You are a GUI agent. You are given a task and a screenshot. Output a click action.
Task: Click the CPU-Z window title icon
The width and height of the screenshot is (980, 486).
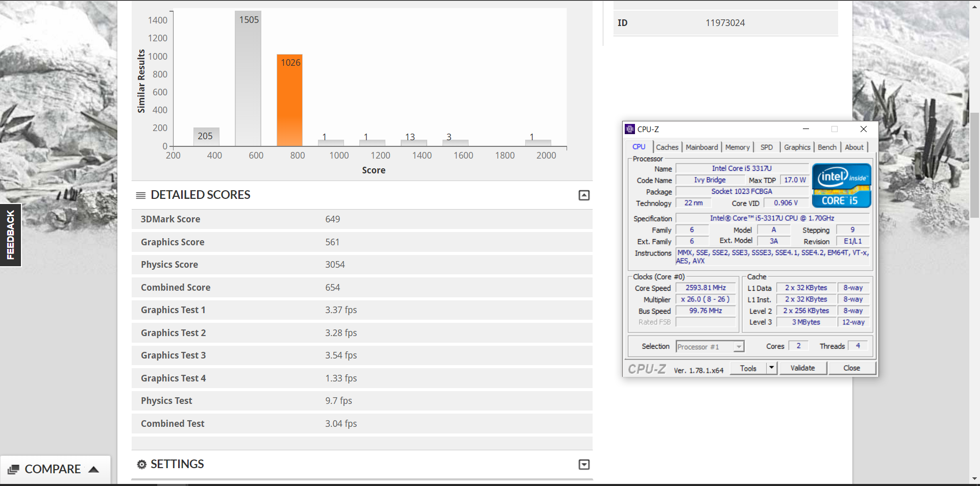click(x=630, y=129)
